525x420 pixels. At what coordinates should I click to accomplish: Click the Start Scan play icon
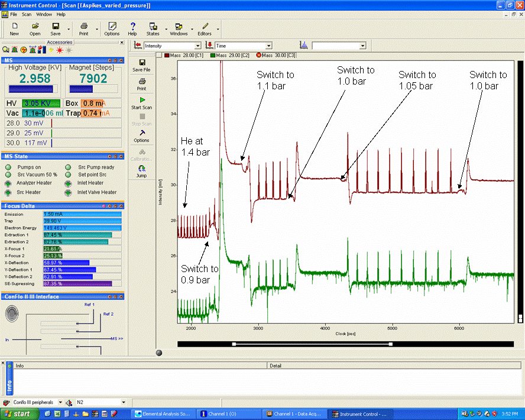click(142, 100)
